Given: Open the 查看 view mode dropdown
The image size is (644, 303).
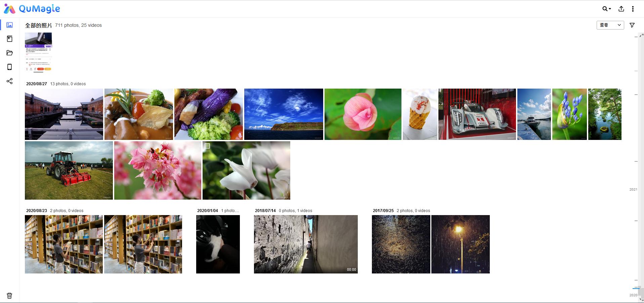Looking at the screenshot, I should coord(610,25).
